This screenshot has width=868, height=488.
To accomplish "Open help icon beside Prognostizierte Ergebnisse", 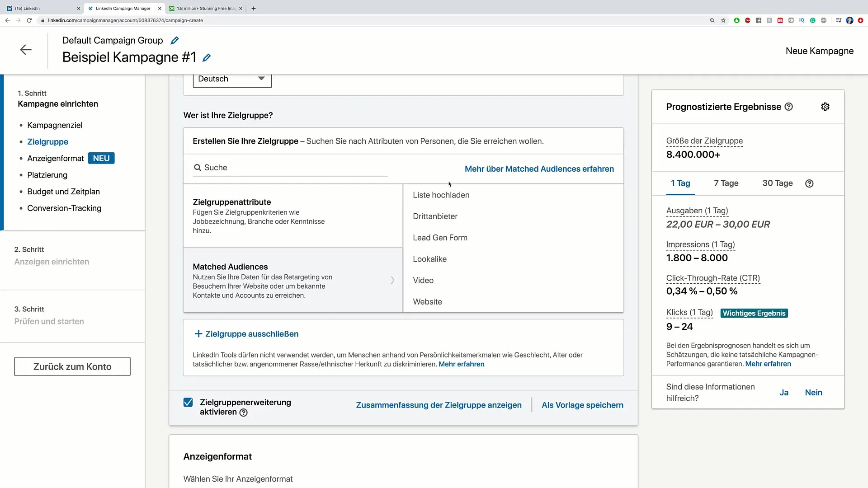I will 789,107.
